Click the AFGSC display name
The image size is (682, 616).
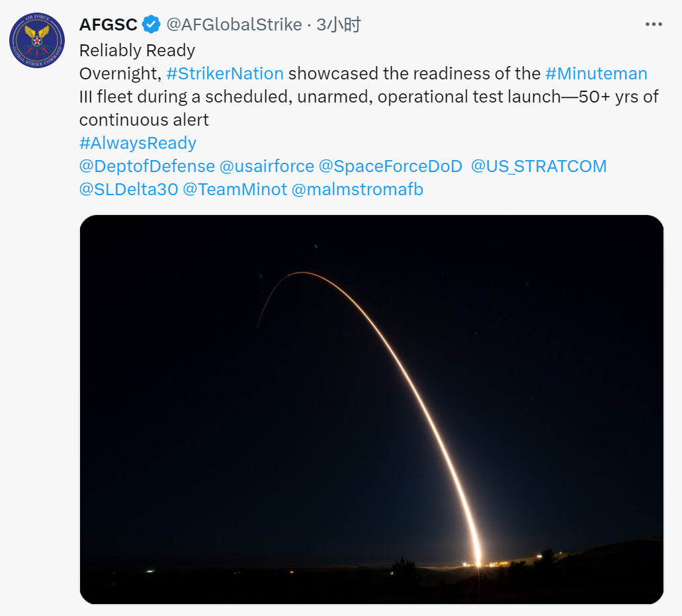click(108, 25)
